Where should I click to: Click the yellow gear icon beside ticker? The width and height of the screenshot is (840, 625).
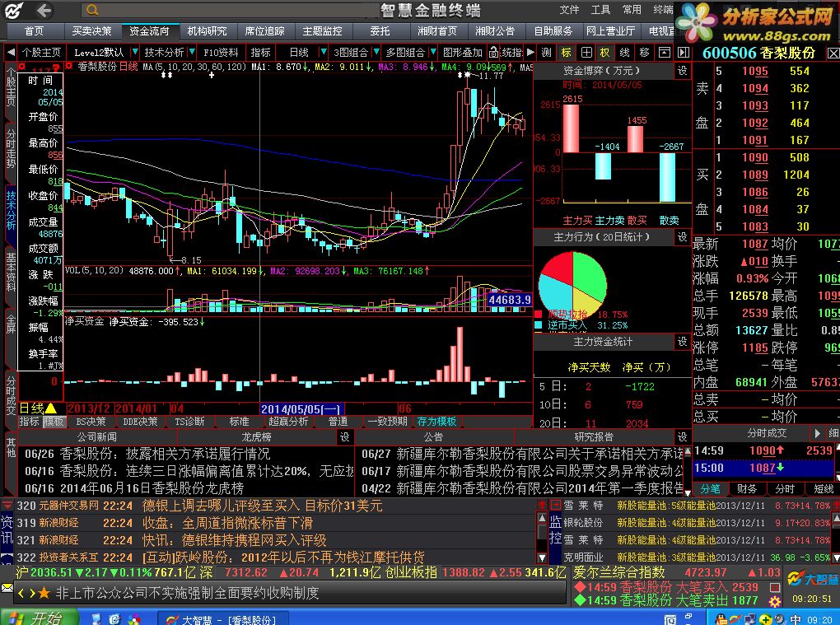775,602
